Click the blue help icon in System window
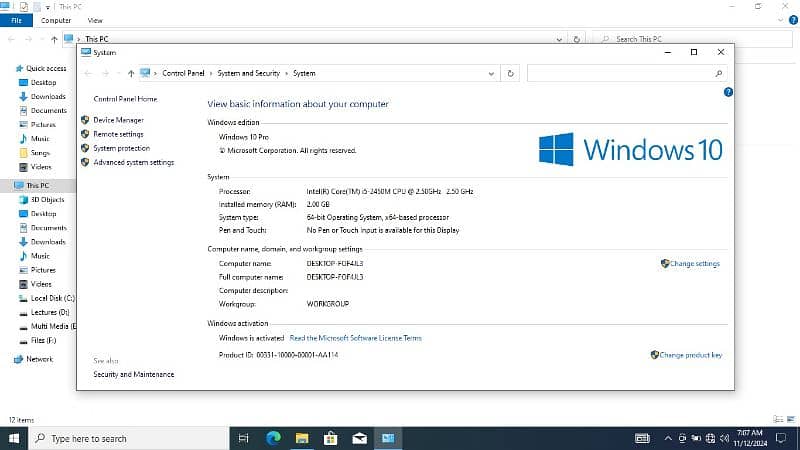800x450 pixels. coord(727,92)
